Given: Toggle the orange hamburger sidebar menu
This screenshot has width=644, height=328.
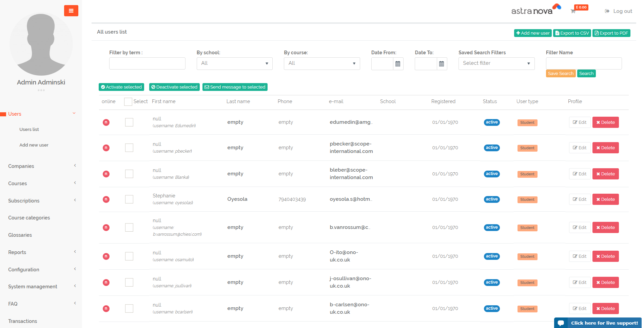Looking at the screenshot, I should 71,11.
